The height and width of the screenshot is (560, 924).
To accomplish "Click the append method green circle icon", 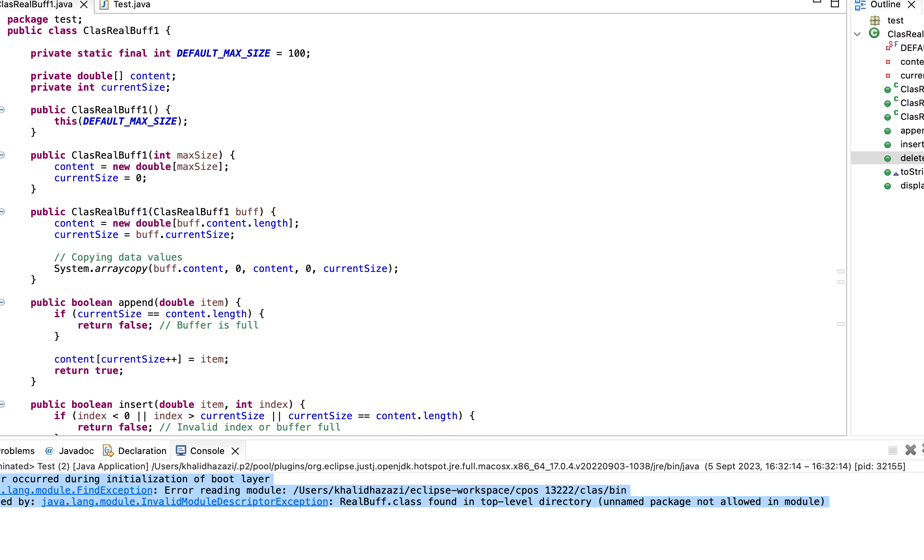I will tap(888, 131).
